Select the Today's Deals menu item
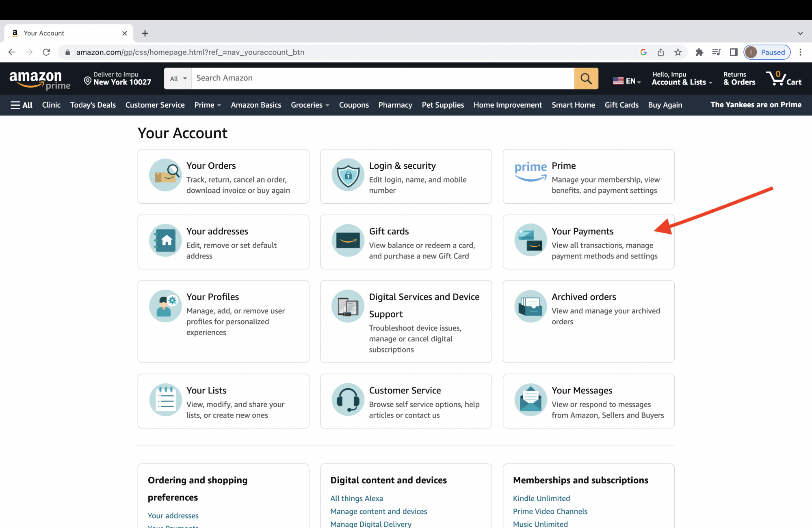Image resolution: width=812 pixels, height=528 pixels. click(x=92, y=105)
